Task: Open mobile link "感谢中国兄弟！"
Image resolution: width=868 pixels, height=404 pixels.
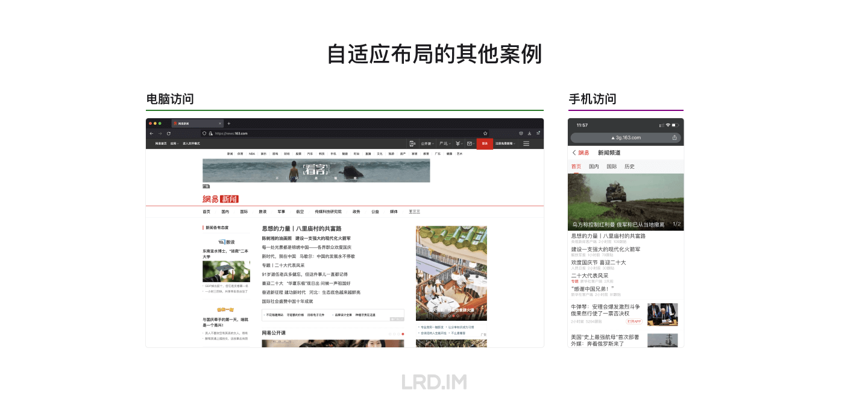Action: click(x=593, y=288)
